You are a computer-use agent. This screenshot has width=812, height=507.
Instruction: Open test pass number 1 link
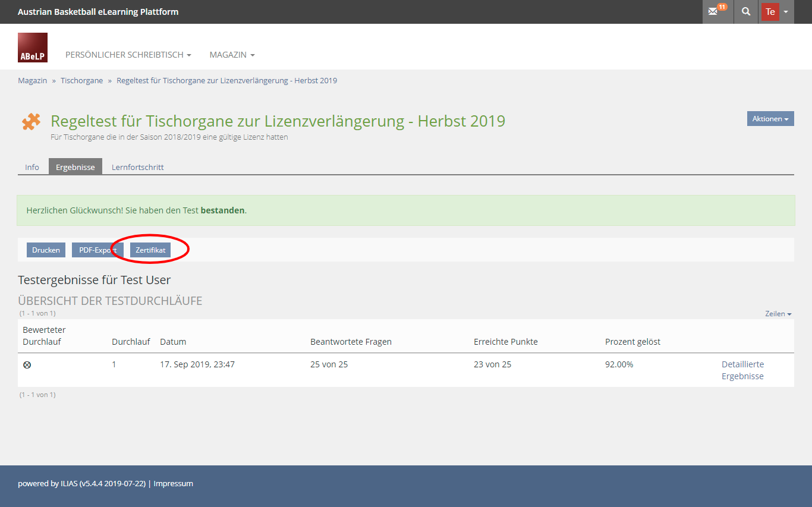point(114,364)
